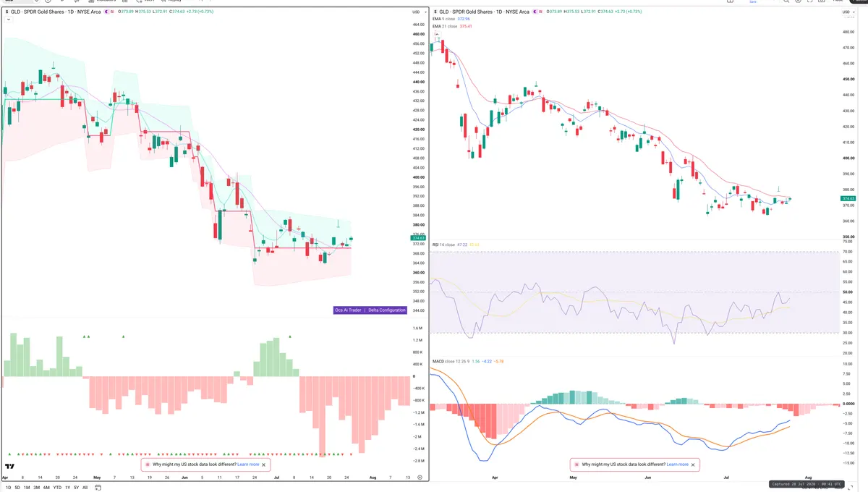Select the All time range

[85, 488]
